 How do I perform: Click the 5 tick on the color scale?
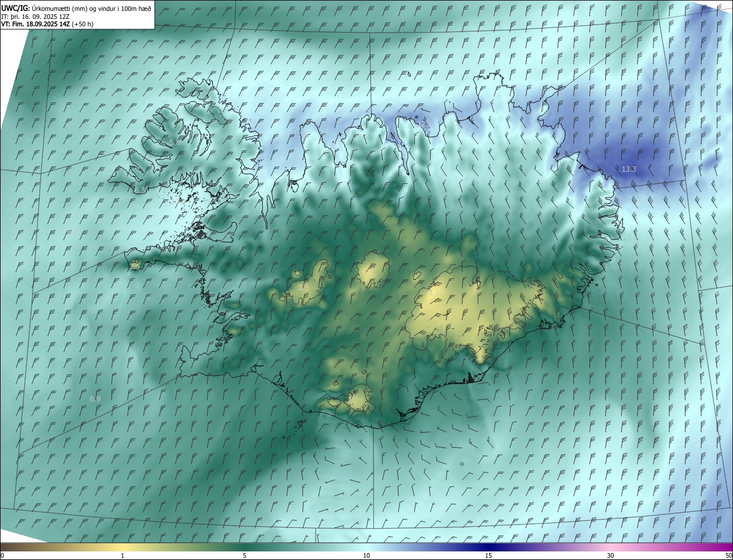point(245,555)
